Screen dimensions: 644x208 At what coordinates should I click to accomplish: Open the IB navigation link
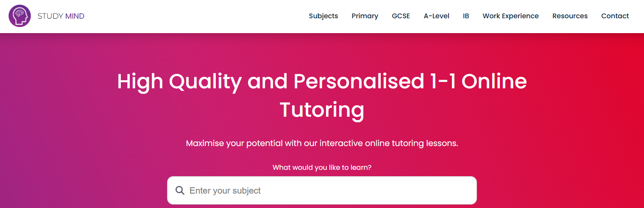point(466,16)
